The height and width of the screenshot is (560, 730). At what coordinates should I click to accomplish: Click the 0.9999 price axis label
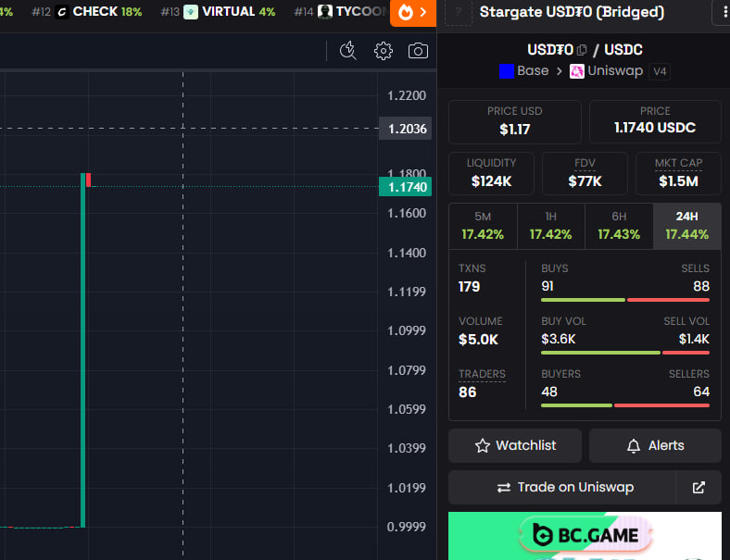407,527
